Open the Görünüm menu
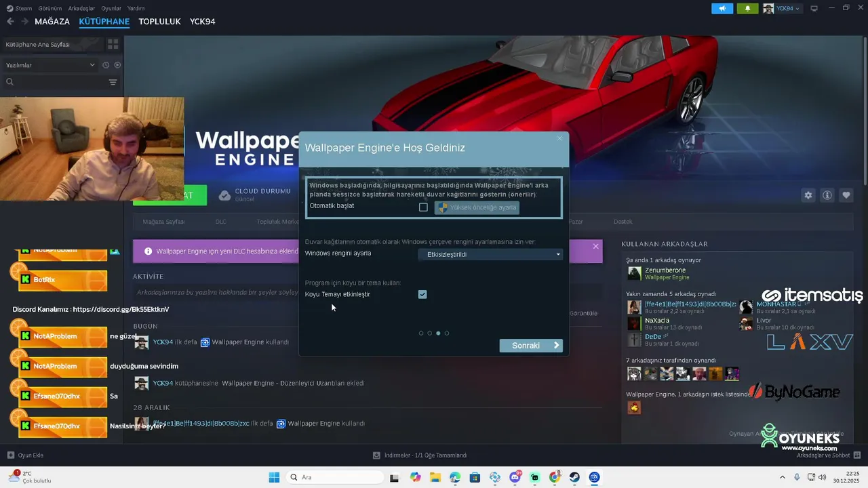Image resolution: width=868 pixels, height=488 pixels. pos(50,8)
